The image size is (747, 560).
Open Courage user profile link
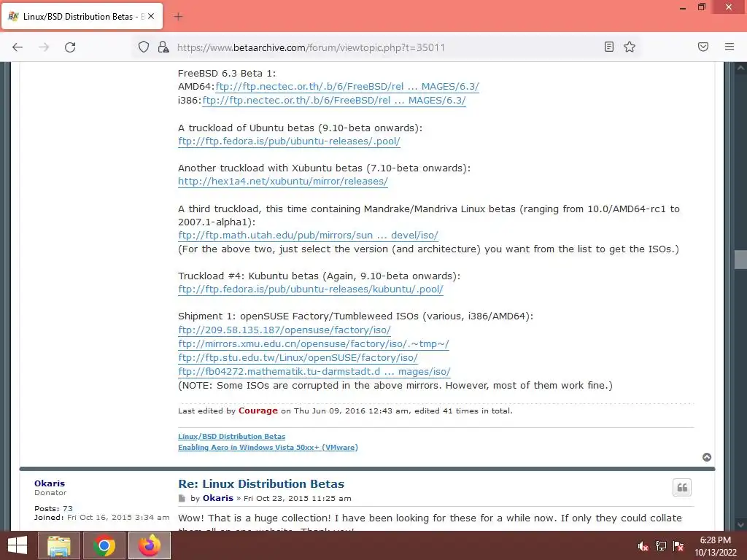258,411
